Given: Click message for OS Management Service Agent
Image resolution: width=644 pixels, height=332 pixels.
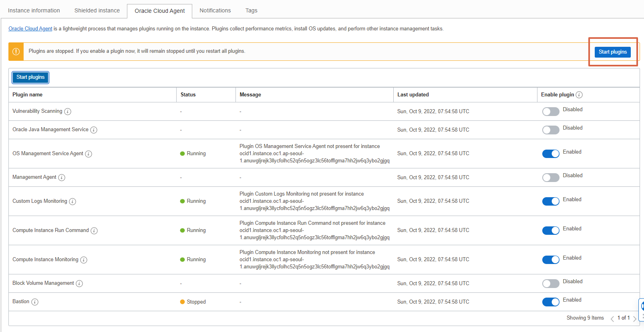Looking at the screenshot, I should pos(314,154).
